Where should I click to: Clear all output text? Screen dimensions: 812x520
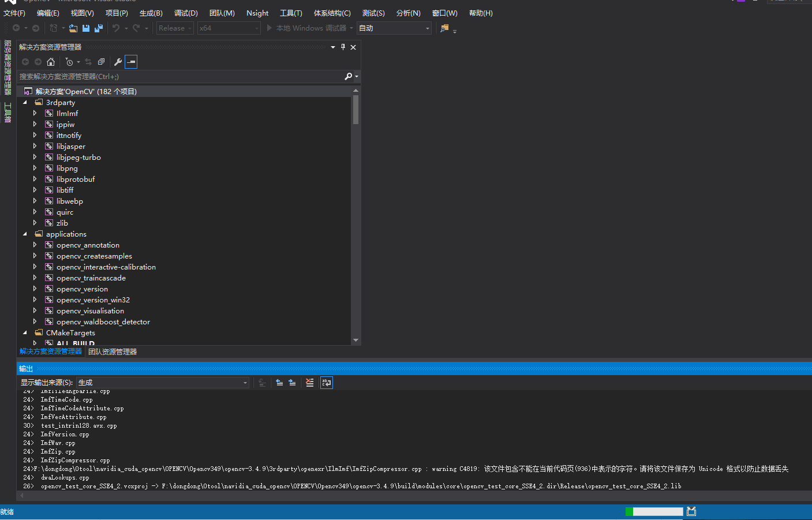(310, 383)
